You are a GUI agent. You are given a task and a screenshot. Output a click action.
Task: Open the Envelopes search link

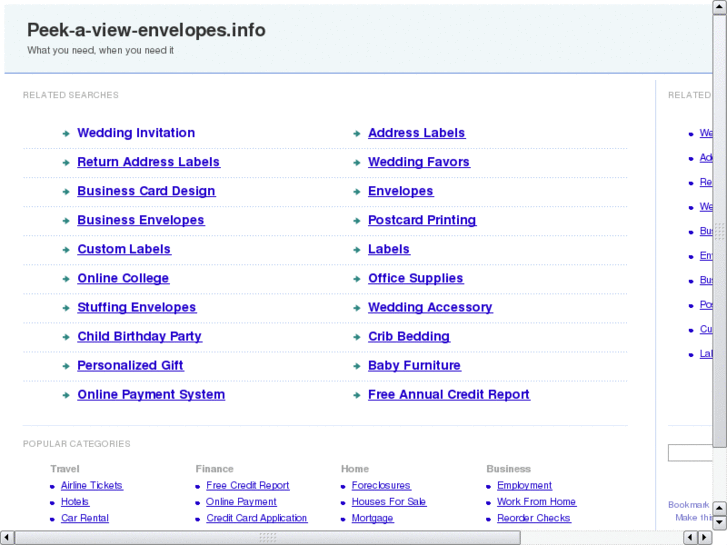pyautogui.click(x=401, y=191)
